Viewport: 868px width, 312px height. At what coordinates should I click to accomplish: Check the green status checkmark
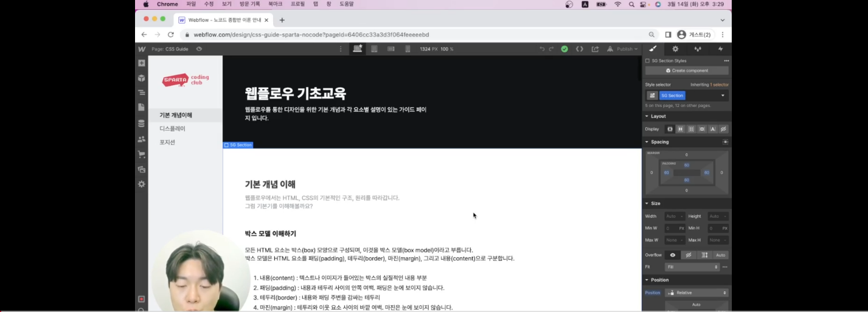point(564,49)
